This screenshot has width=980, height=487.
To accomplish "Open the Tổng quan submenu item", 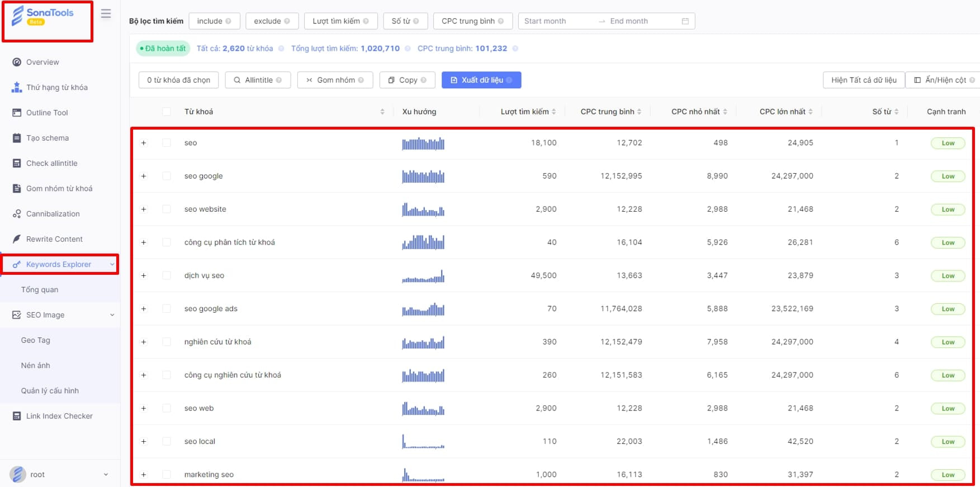I will (x=40, y=290).
